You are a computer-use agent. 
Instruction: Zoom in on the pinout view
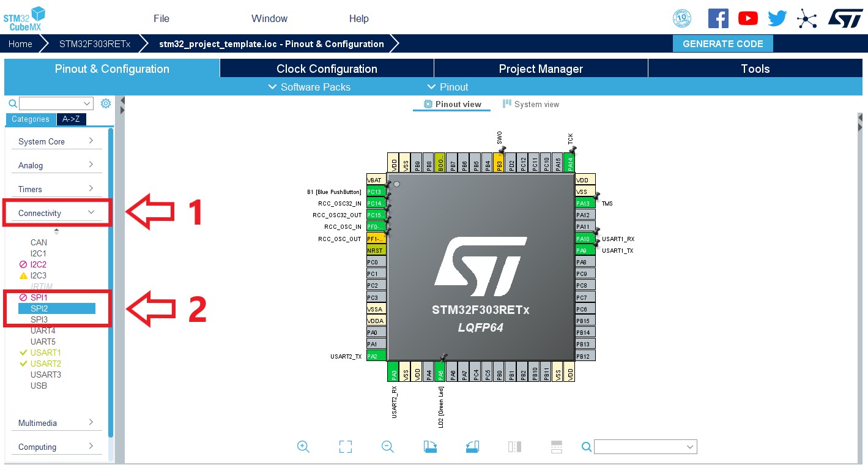(303, 447)
